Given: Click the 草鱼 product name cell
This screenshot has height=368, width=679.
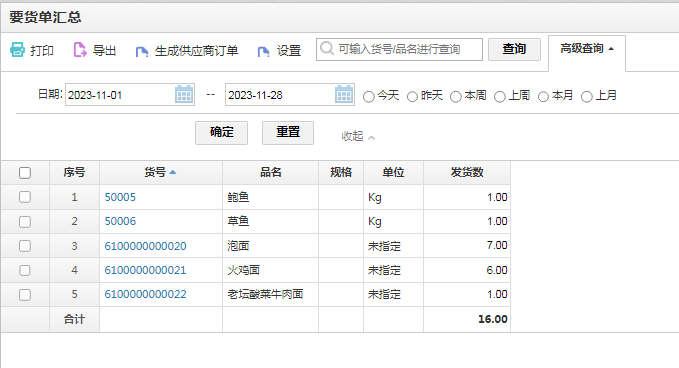Looking at the screenshot, I should pyautogui.click(x=271, y=222).
